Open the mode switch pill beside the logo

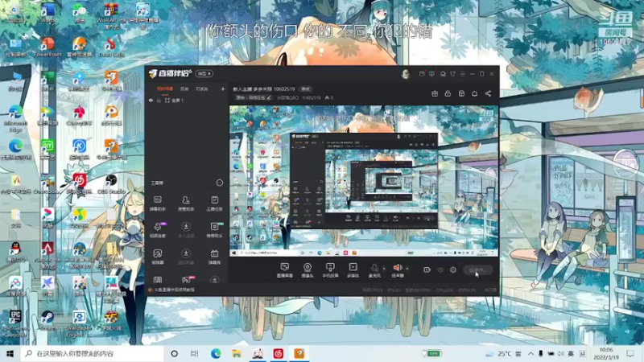coord(204,73)
